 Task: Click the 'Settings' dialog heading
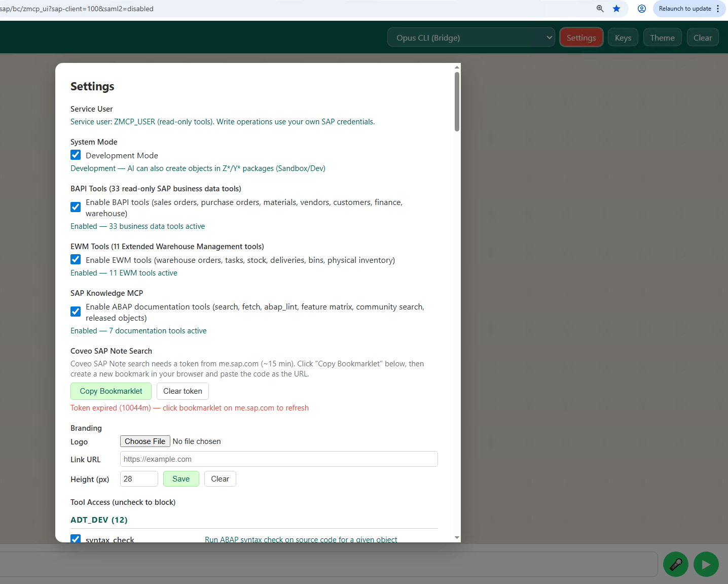(x=92, y=86)
